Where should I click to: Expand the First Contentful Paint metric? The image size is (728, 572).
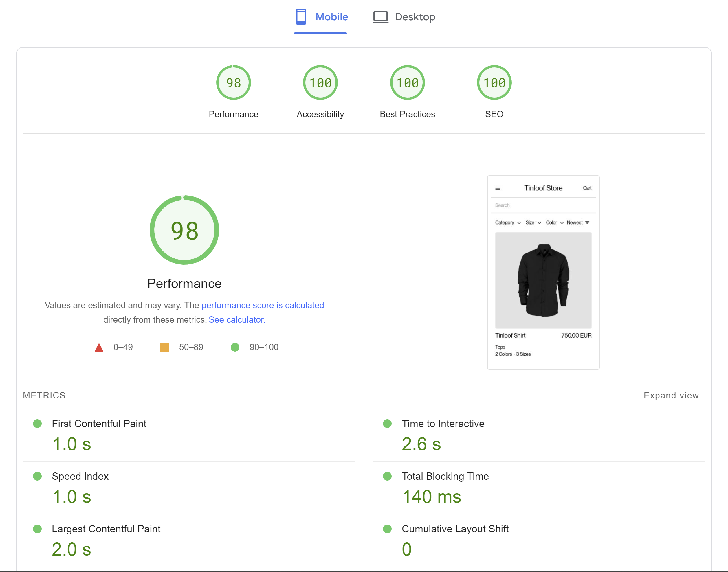tap(99, 424)
